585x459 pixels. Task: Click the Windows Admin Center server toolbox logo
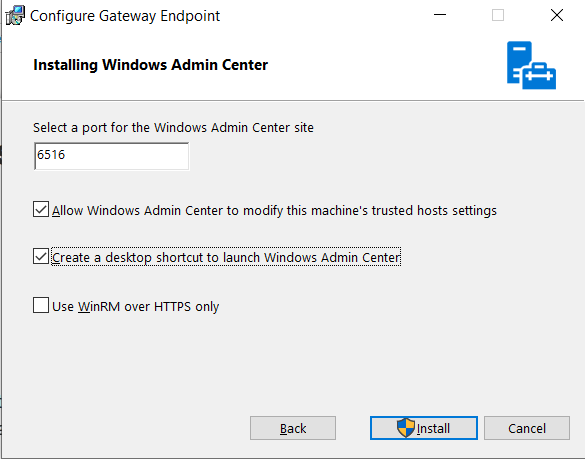point(531,65)
